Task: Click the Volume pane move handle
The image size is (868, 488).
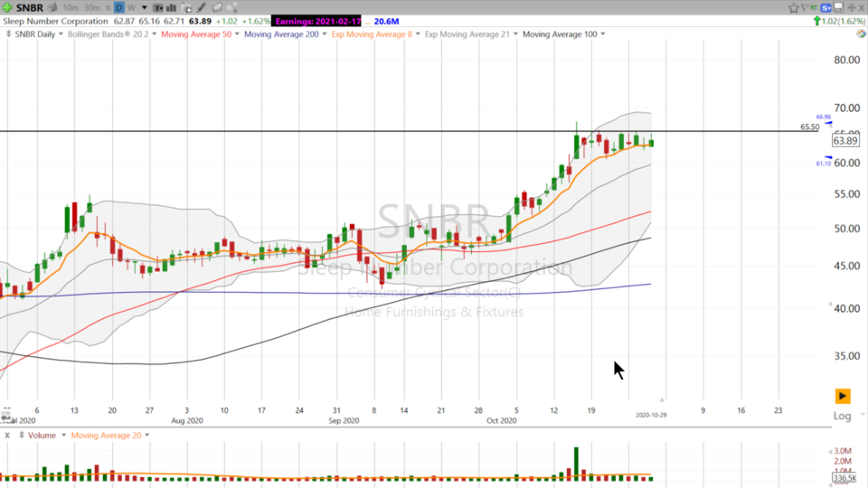Action: pyautogui.click(x=22, y=435)
